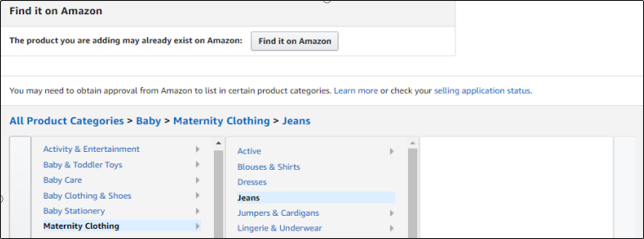Open selling application status link
Image resolution: width=644 pixels, height=239 pixels.
click(x=483, y=91)
